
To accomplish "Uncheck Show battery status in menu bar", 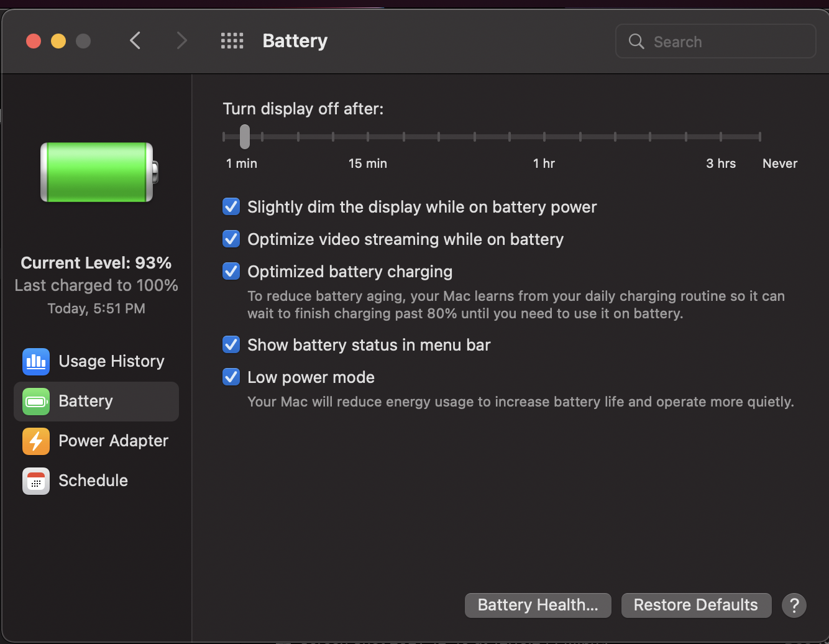I will (x=231, y=344).
